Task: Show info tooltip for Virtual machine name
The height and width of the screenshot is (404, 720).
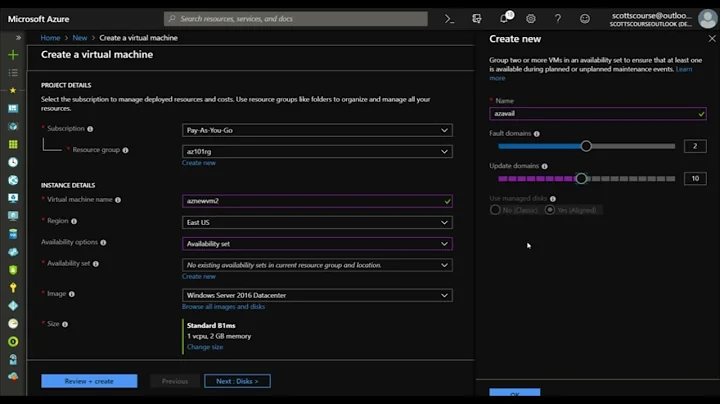Action: coord(118,200)
